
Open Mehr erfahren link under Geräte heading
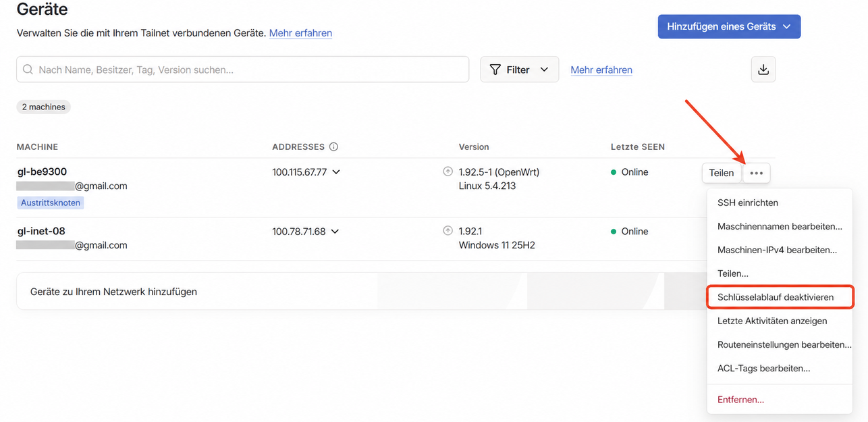[300, 32]
